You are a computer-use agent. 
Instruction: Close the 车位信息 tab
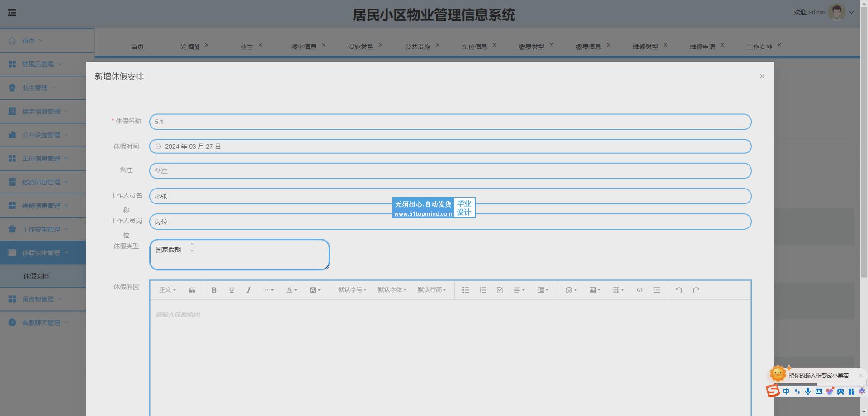click(x=495, y=45)
